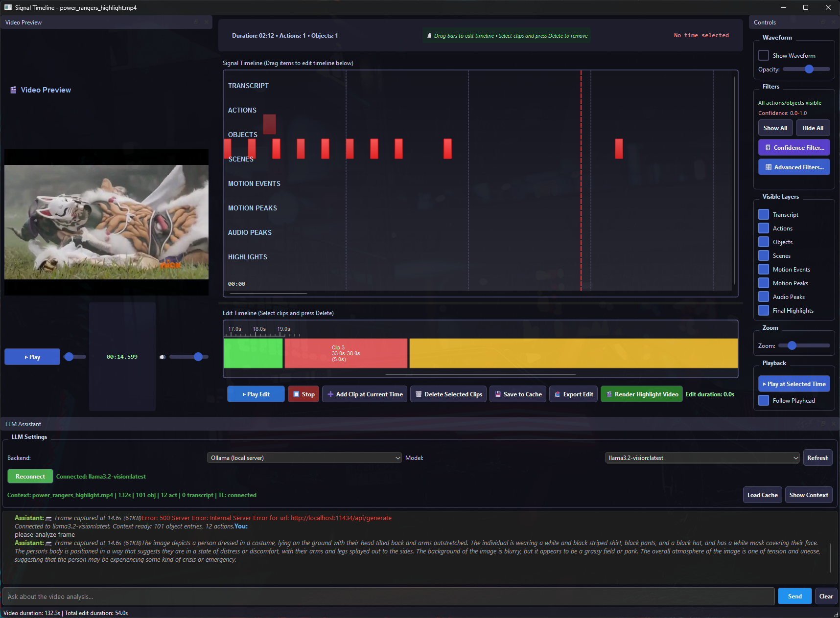Image resolution: width=840 pixels, height=618 pixels.
Task: Start Play Edit playback
Action: pyautogui.click(x=256, y=394)
